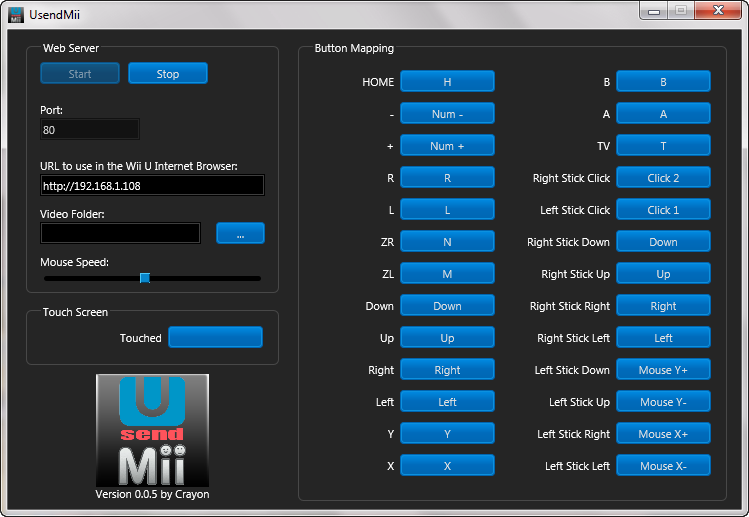Change the Y button mapping
The height and width of the screenshot is (517, 749).
point(447,433)
